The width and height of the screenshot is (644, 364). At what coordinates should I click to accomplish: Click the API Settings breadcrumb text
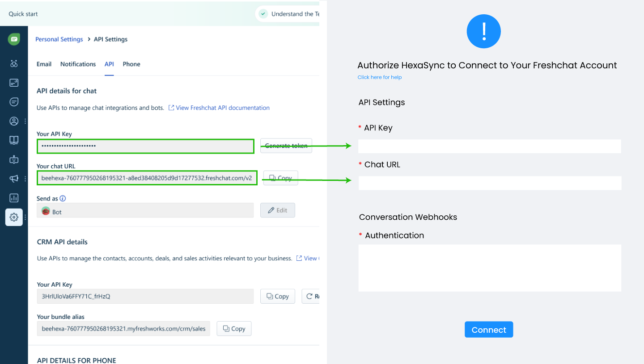[x=110, y=39]
